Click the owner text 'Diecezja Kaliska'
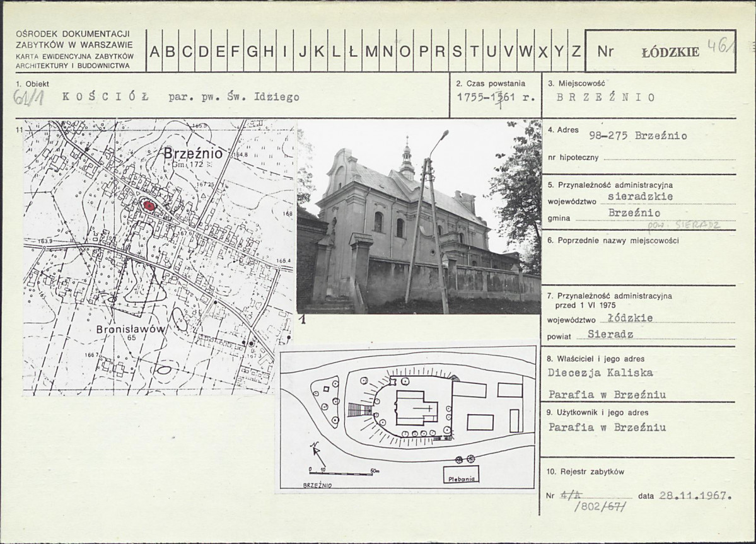Image resolution: width=756 pixels, height=544 pixels. (x=601, y=373)
